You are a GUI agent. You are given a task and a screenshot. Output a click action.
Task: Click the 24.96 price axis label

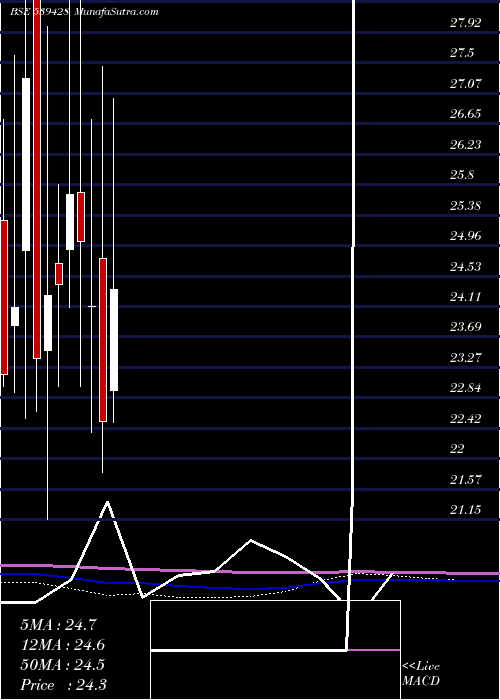click(x=466, y=236)
